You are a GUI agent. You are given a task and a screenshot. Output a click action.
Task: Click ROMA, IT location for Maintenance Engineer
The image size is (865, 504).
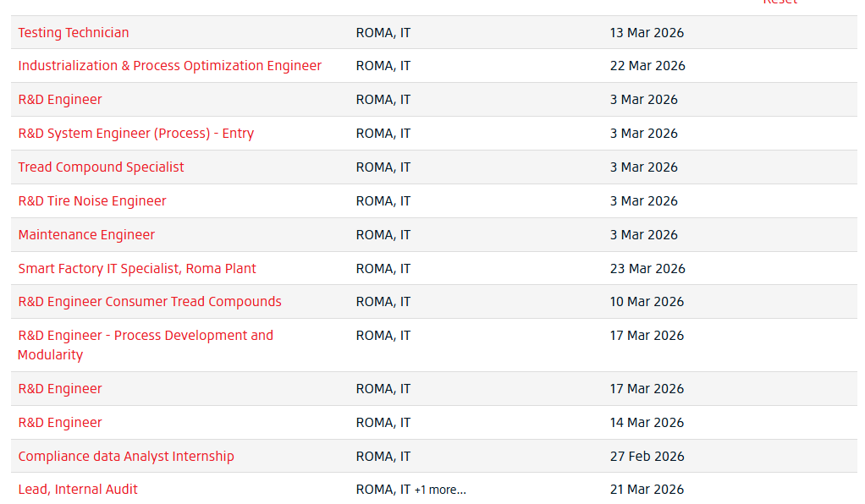point(383,235)
